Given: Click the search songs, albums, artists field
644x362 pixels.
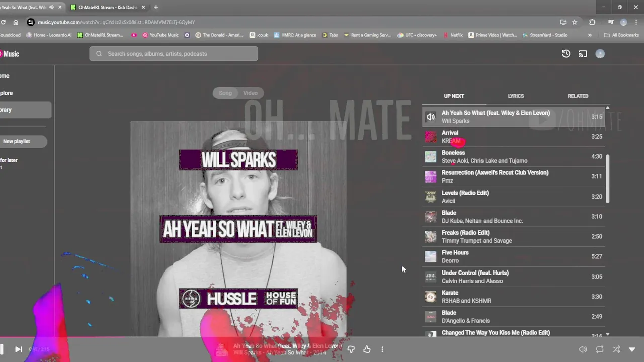Looking at the screenshot, I should point(174,54).
